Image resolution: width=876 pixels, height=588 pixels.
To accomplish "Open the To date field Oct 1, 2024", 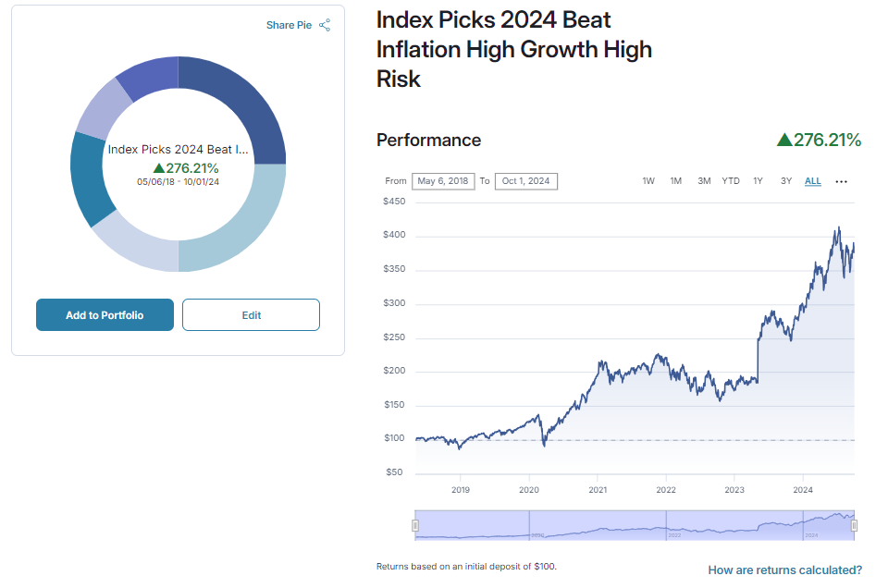I will (525, 181).
